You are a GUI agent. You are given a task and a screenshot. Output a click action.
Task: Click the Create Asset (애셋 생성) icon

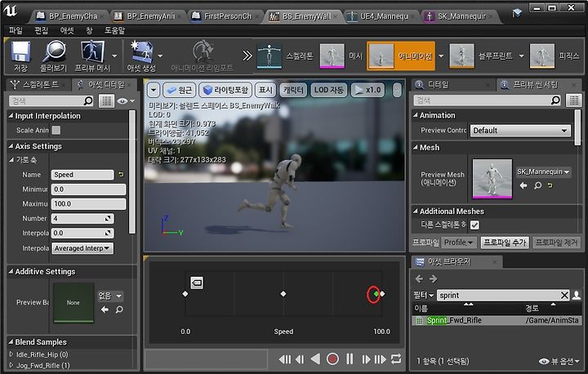click(x=141, y=56)
